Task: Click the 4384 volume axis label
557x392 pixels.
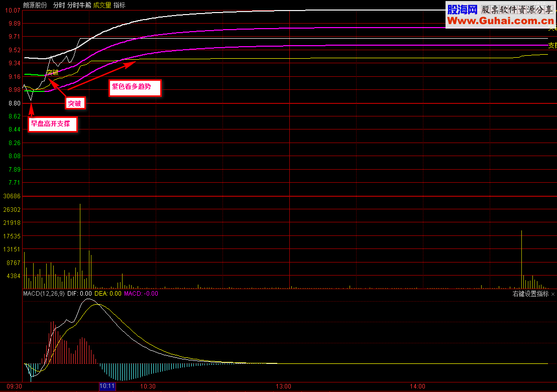Action: tap(14, 277)
